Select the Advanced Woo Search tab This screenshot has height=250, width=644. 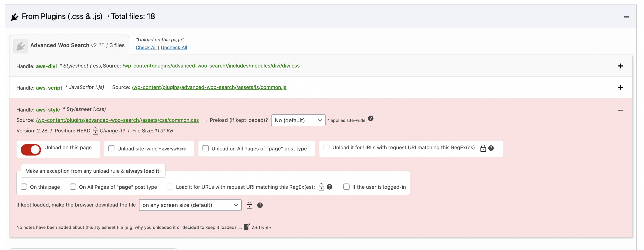pos(69,45)
